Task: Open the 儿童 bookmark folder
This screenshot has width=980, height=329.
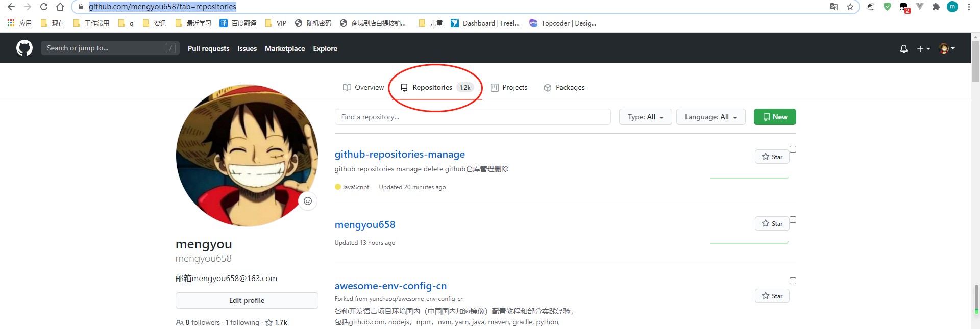Action: [430, 23]
